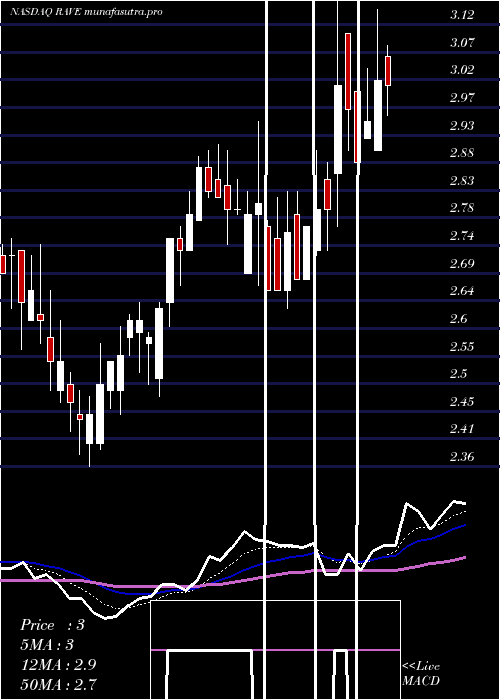This screenshot has height=700, width=500.
Task: Click the 3.02 price axis label
Action: pos(461,70)
